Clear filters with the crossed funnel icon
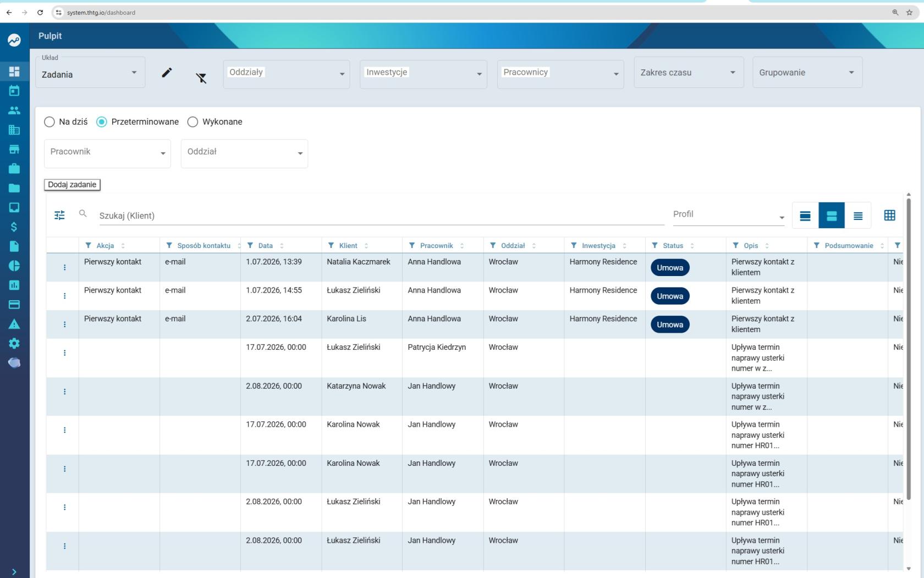924x578 pixels. tap(201, 78)
